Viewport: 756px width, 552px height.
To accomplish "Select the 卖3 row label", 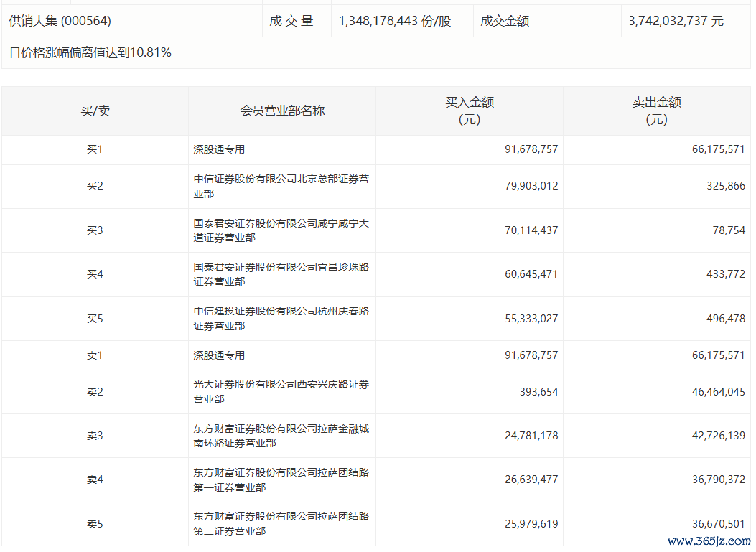I will tap(95, 436).
